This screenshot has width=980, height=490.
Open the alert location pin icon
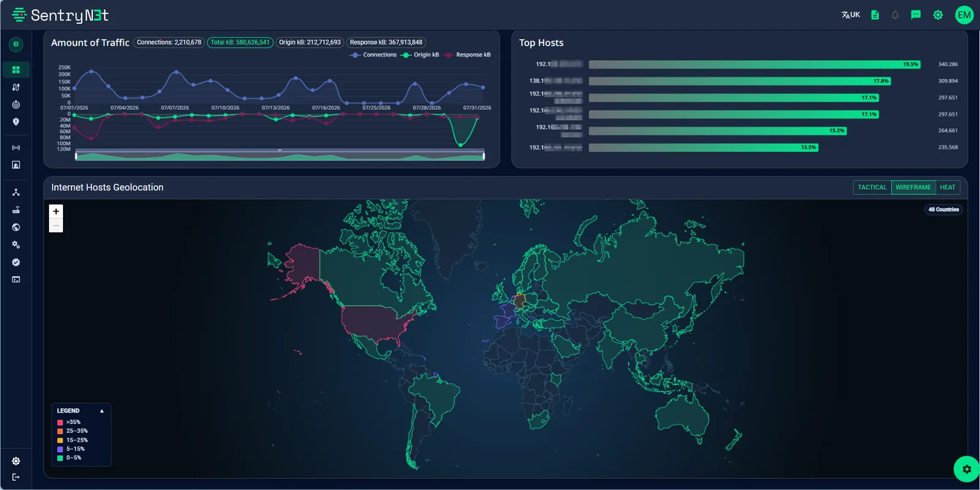[x=16, y=122]
